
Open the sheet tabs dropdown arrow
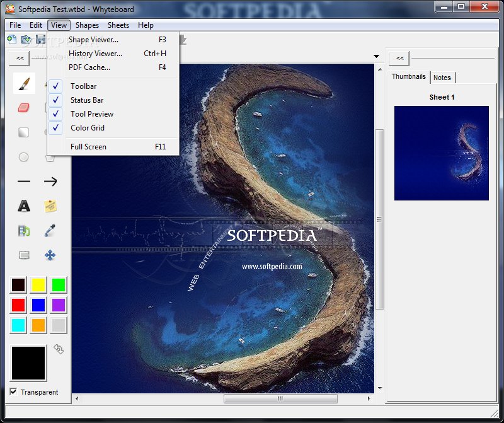point(376,56)
